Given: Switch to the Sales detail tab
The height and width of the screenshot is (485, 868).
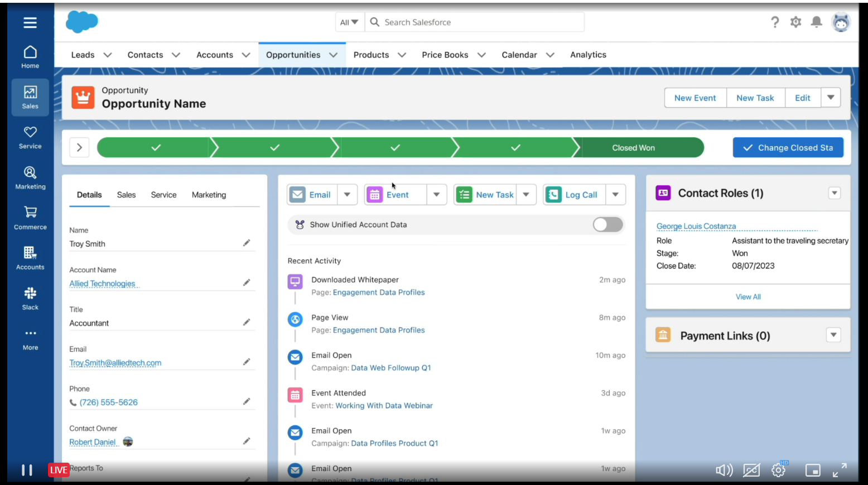Looking at the screenshot, I should (126, 195).
